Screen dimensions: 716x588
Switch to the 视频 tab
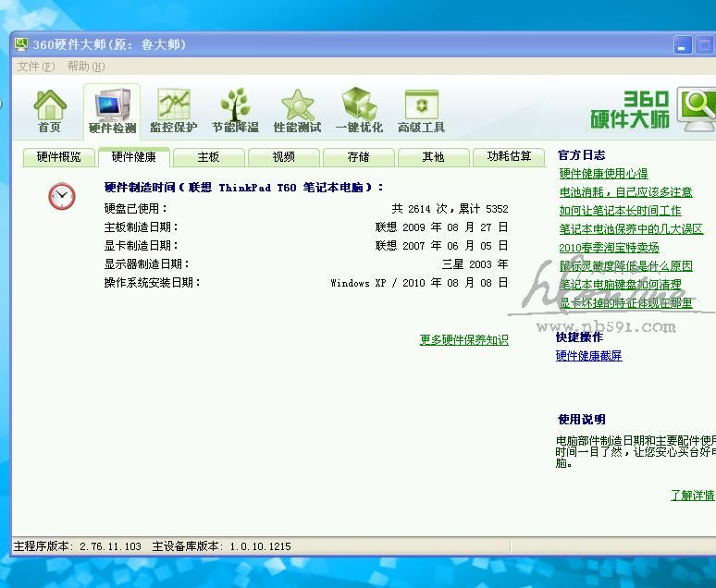[284, 157]
